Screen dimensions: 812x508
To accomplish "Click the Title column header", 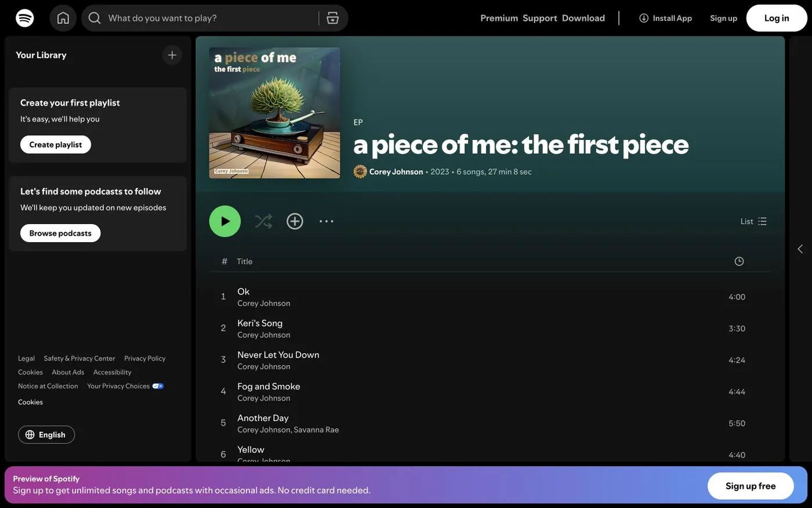I will tap(245, 261).
